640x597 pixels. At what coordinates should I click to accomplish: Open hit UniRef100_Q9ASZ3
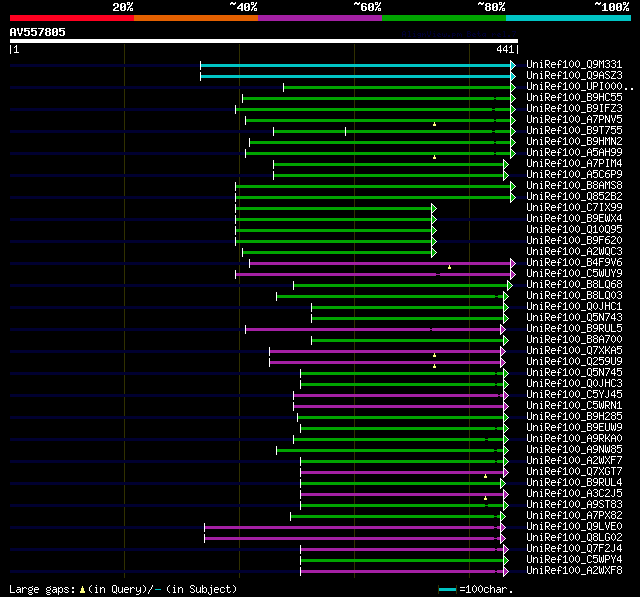click(574, 75)
